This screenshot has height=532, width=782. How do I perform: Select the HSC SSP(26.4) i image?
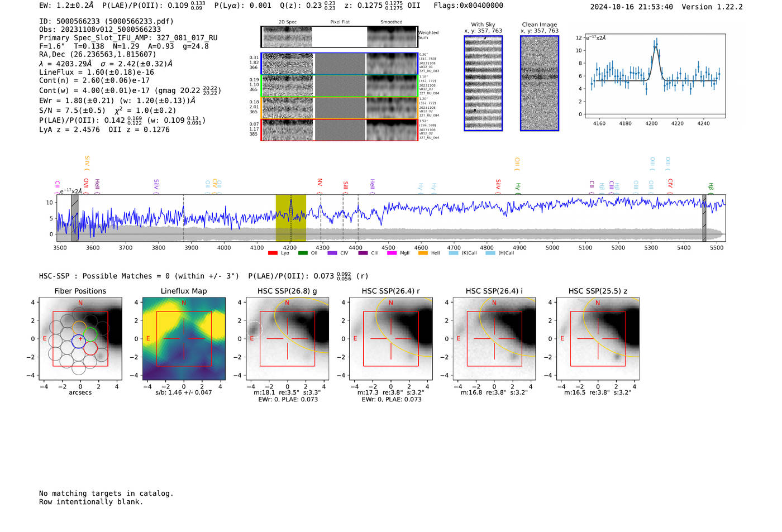click(x=494, y=339)
